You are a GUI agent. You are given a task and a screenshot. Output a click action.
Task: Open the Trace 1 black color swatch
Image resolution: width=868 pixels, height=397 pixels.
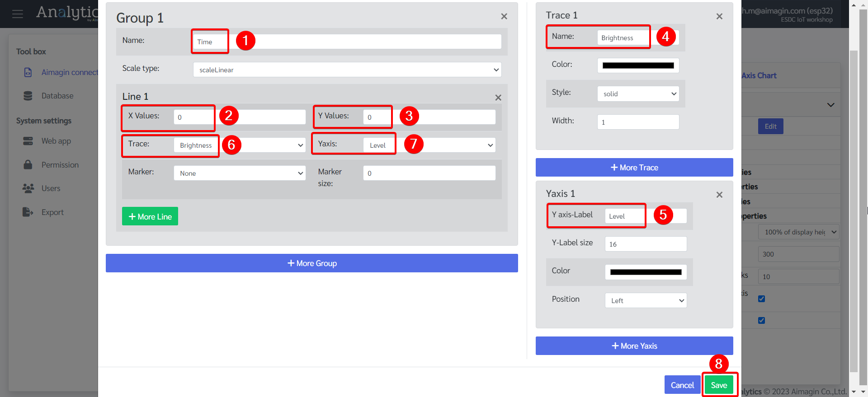637,65
